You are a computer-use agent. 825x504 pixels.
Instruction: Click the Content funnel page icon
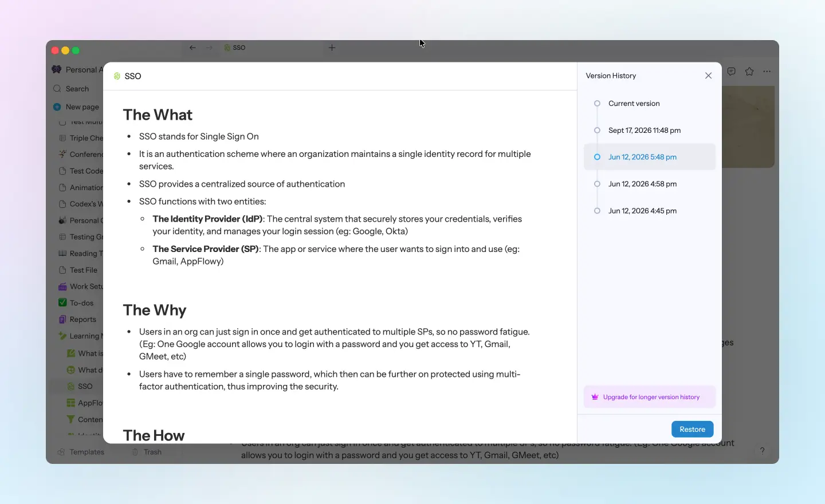click(71, 420)
